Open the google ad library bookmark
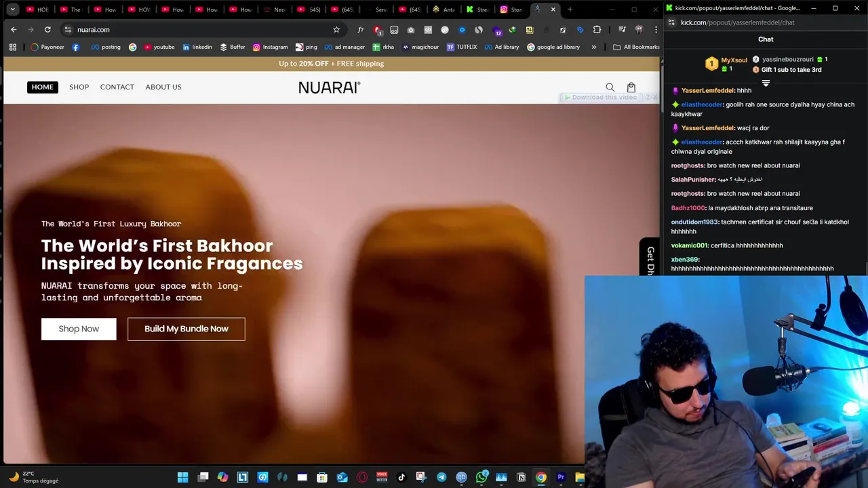This screenshot has height=488, width=868. [x=553, y=47]
